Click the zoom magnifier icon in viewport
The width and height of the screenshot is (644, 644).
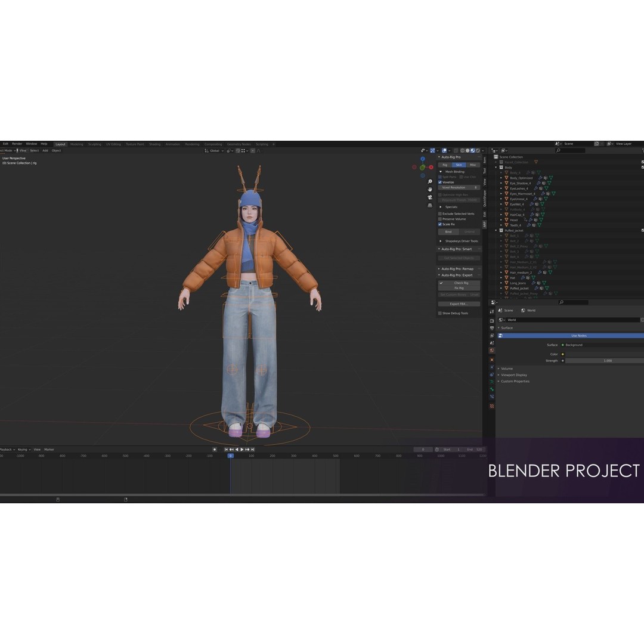430,181
